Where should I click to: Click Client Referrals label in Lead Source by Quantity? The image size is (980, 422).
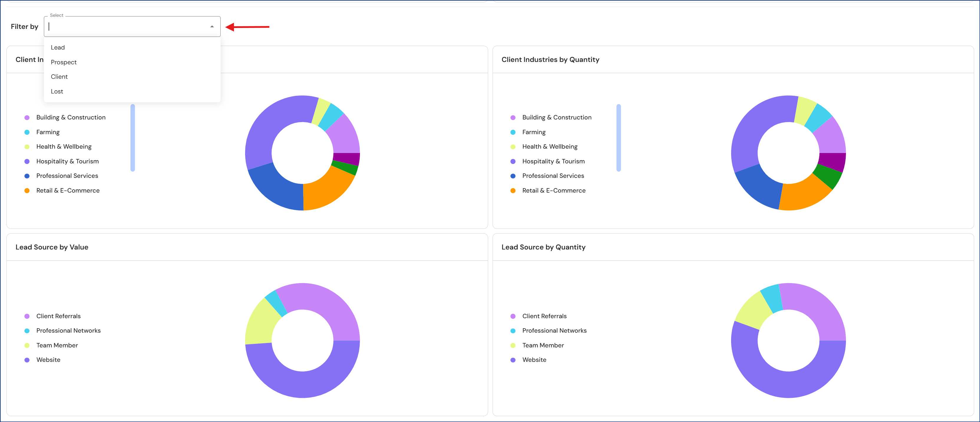544,316
